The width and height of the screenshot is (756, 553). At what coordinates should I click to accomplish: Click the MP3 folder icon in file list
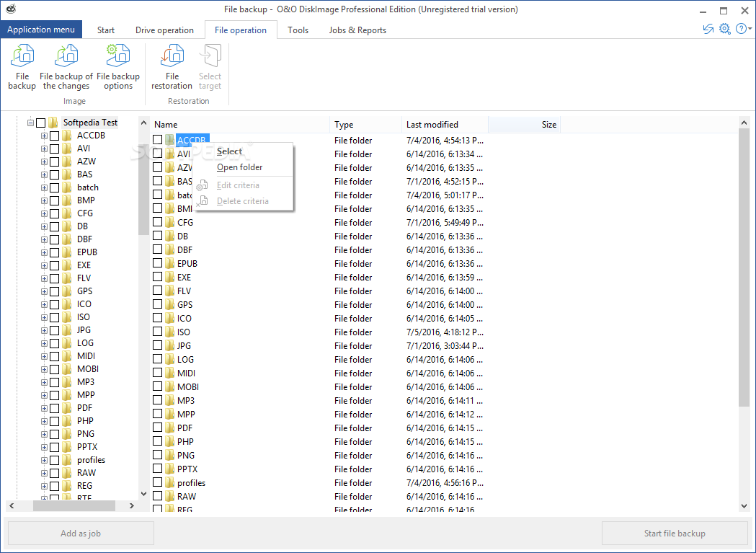pos(169,401)
